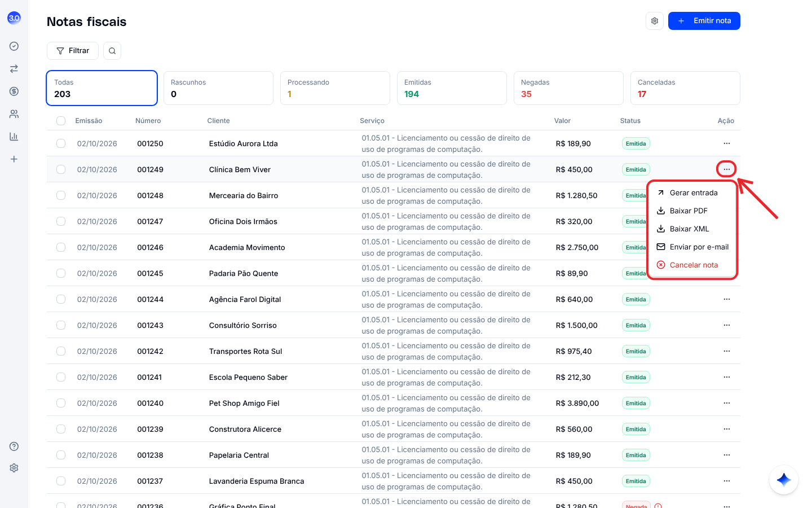Switch to the Emitidas tab card
The width and height of the screenshot is (812, 508).
click(x=452, y=88)
